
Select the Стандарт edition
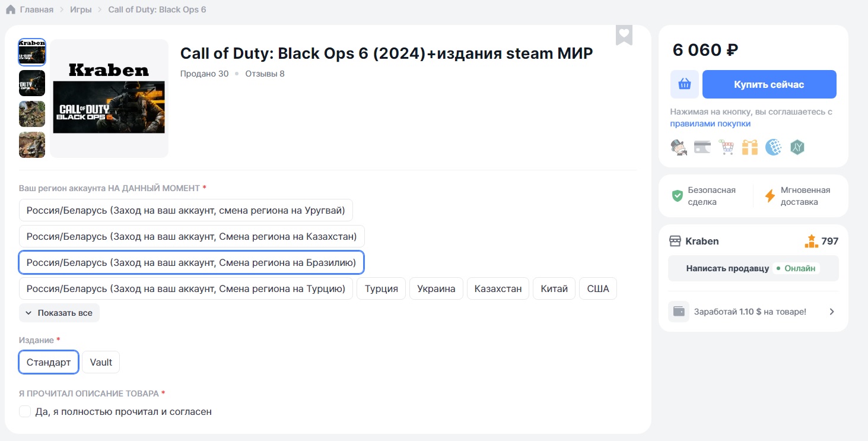[49, 362]
